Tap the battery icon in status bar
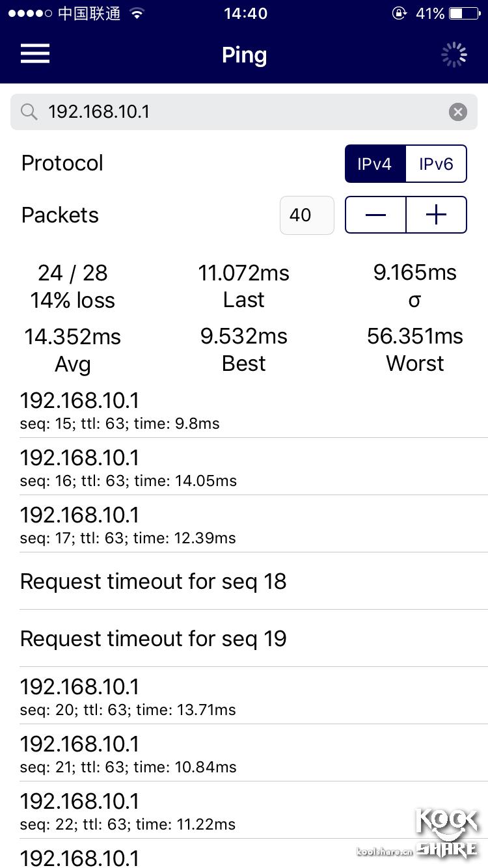Image resolution: width=488 pixels, height=868 pixels. (465, 14)
